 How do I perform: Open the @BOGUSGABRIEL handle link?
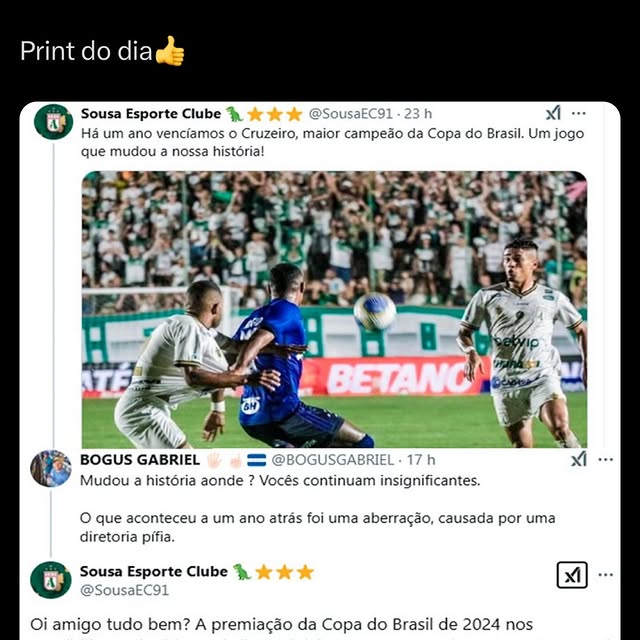point(333,460)
